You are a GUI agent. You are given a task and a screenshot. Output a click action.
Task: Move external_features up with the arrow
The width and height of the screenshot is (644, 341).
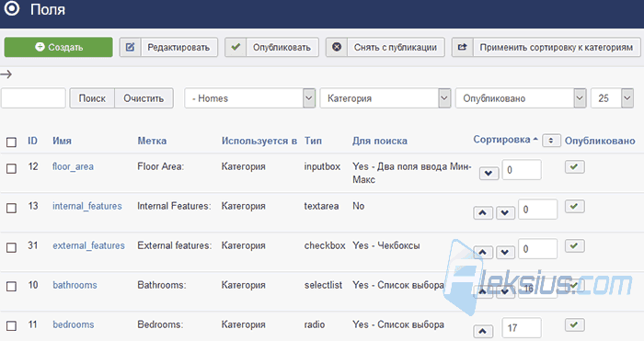click(483, 253)
